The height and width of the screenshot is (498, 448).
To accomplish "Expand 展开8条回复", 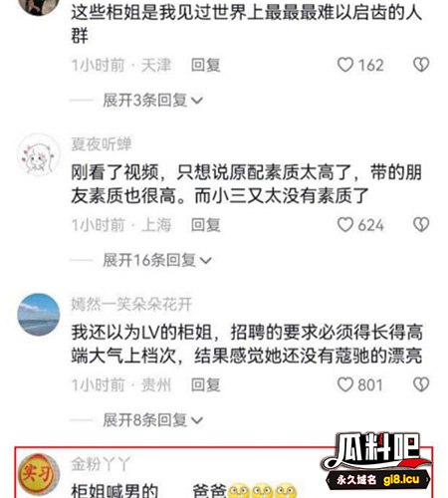I will click(x=153, y=420).
